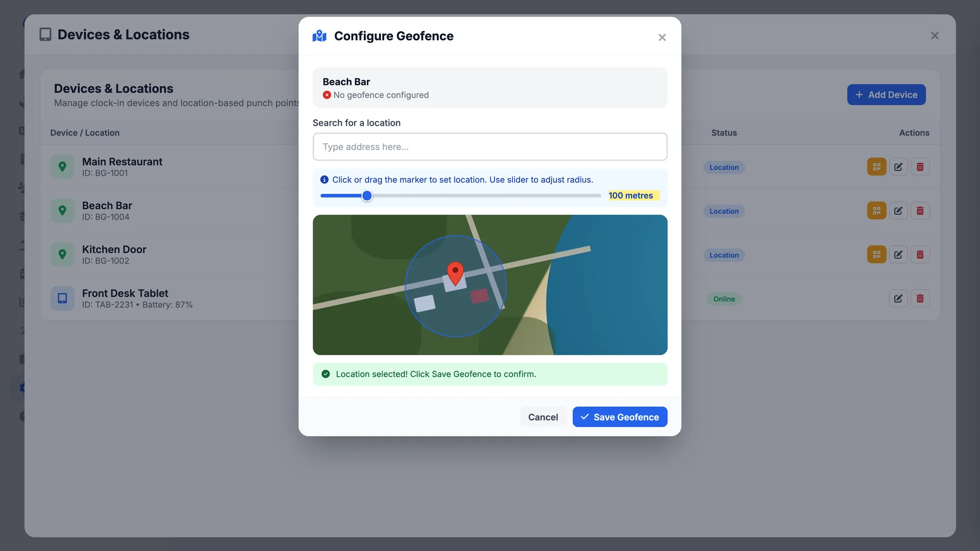Click the No geofence configured status
The image size is (980, 551).
(x=376, y=95)
